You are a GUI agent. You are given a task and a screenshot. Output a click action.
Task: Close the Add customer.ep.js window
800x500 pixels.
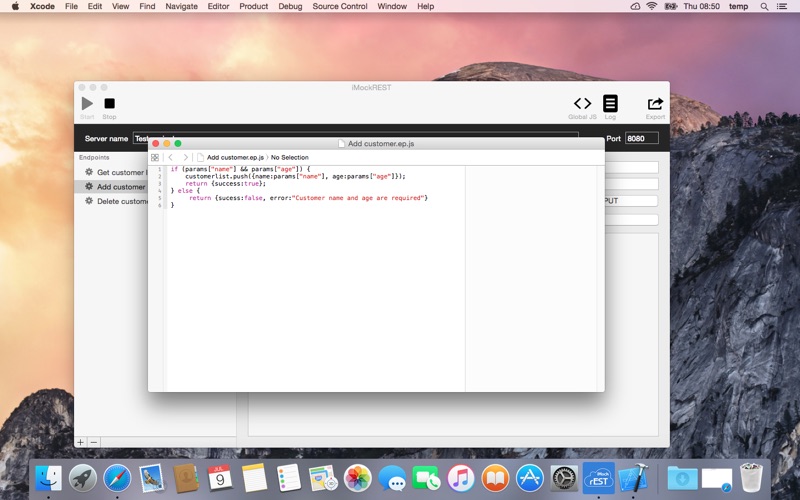point(156,143)
